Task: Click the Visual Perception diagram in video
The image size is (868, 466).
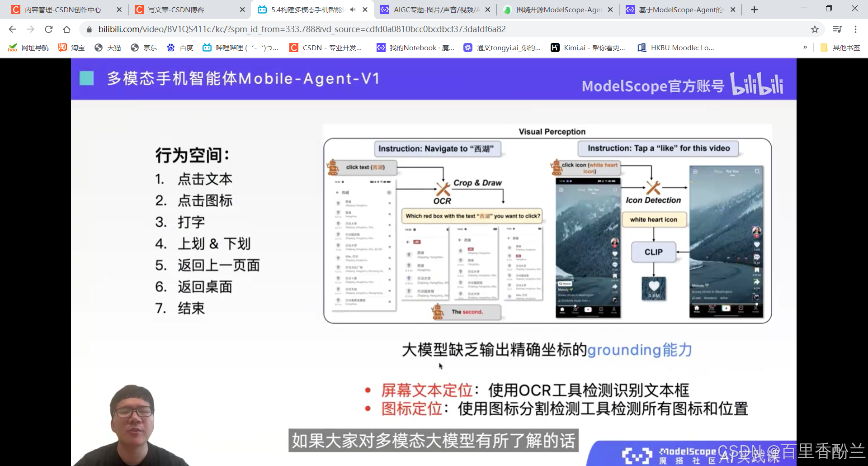Action: (547, 225)
